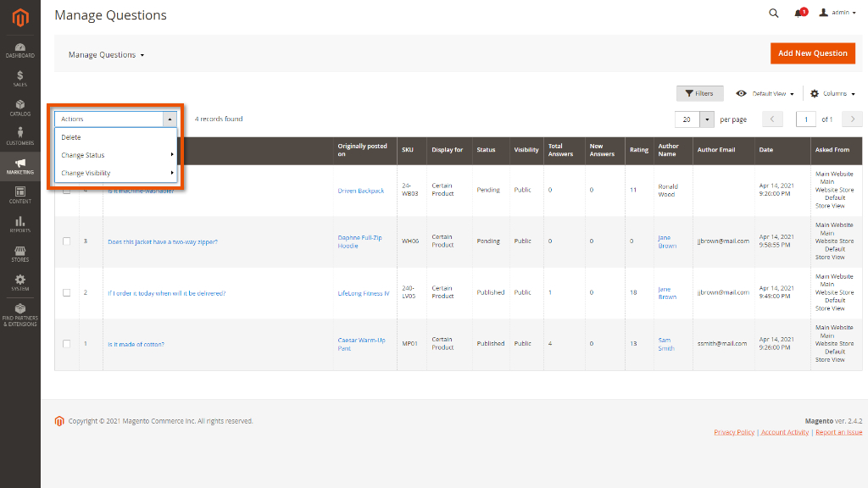Open the Columns settings dropdown

(832, 93)
